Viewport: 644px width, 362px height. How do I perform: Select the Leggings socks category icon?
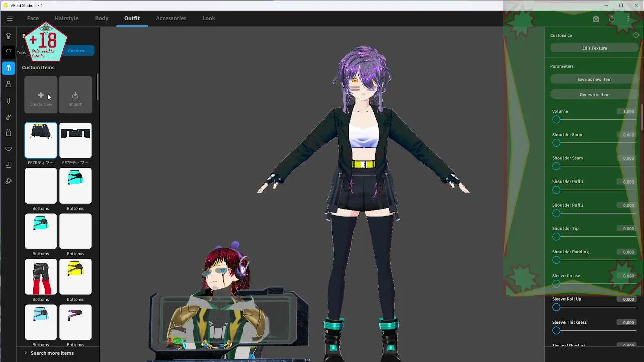click(8, 165)
